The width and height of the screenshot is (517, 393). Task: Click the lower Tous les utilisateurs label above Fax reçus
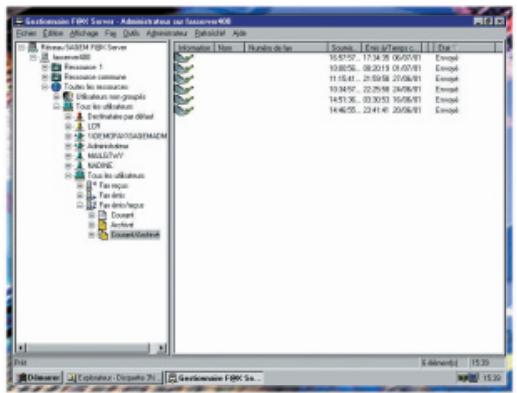116,176
